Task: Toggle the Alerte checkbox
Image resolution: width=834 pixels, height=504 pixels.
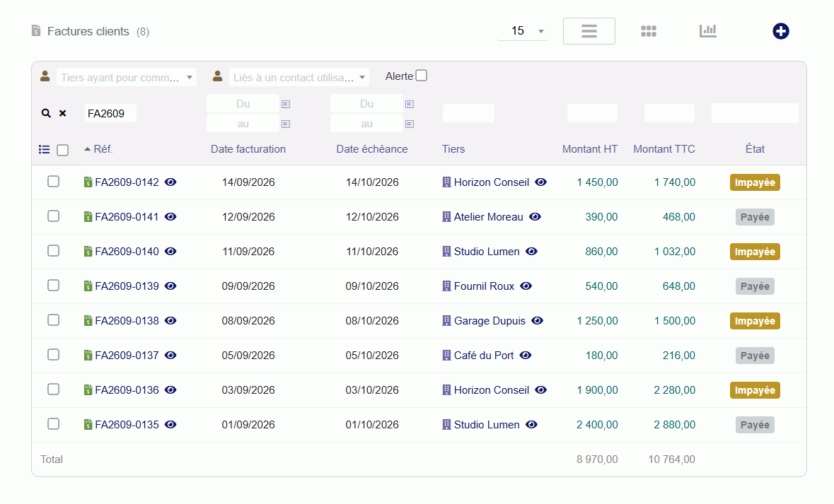Action: 422,76
